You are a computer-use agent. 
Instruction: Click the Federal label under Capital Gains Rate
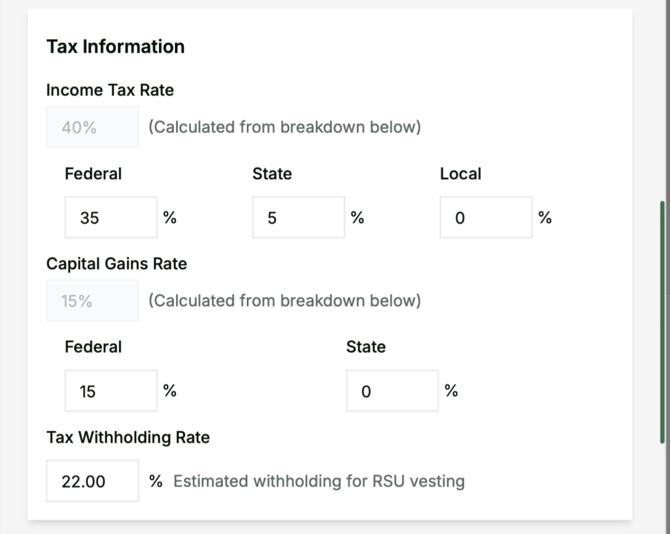(93, 347)
